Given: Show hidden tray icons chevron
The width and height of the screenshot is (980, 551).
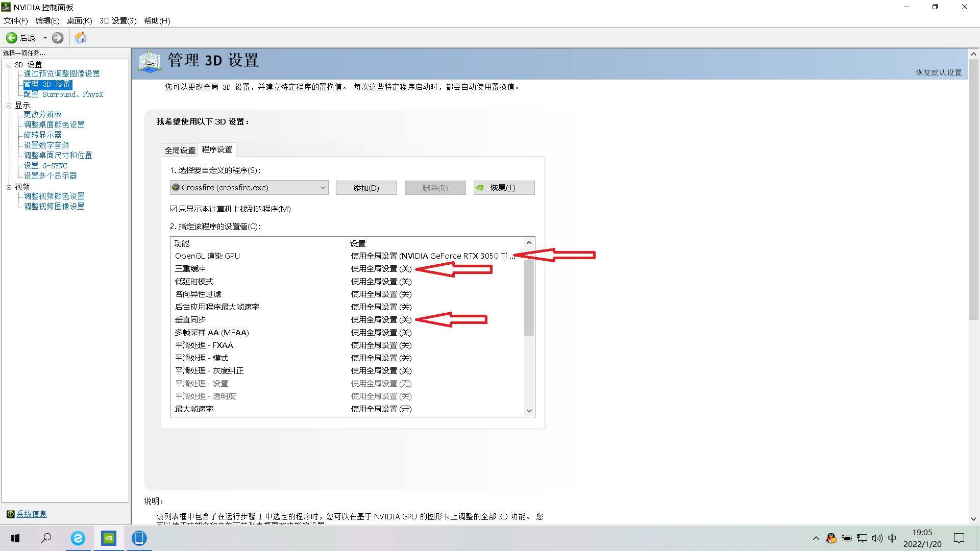Looking at the screenshot, I should click(816, 538).
